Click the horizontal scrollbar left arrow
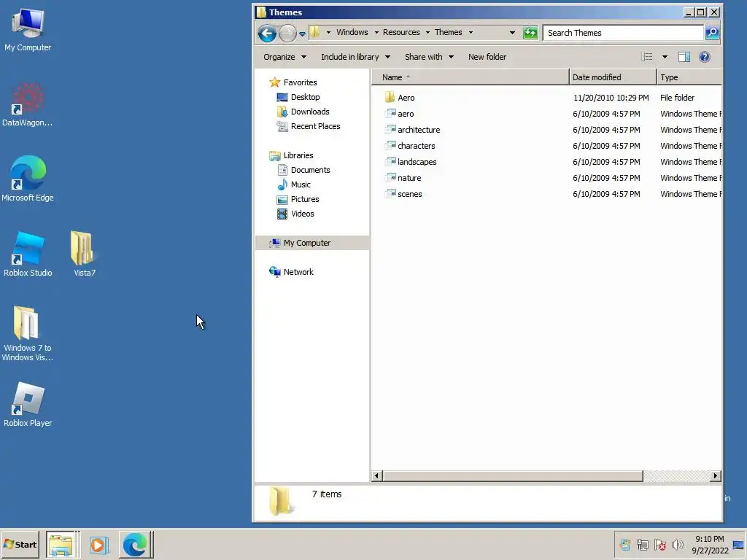The width and height of the screenshot is (747, 560). (x=377, y=475)
